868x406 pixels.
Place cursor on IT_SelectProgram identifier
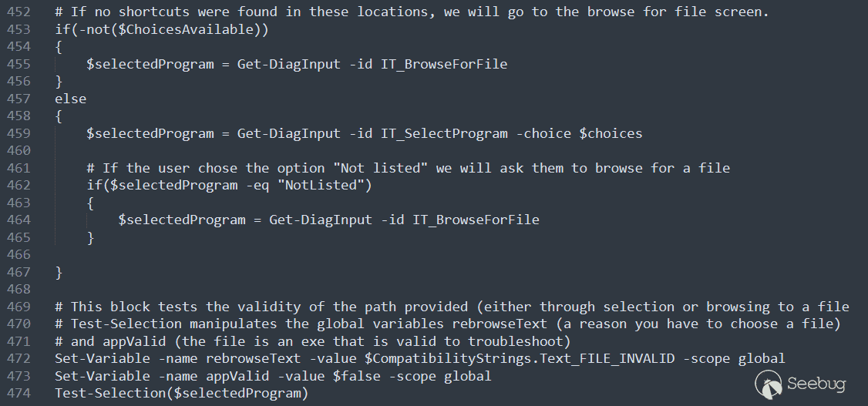coord(444,133)
